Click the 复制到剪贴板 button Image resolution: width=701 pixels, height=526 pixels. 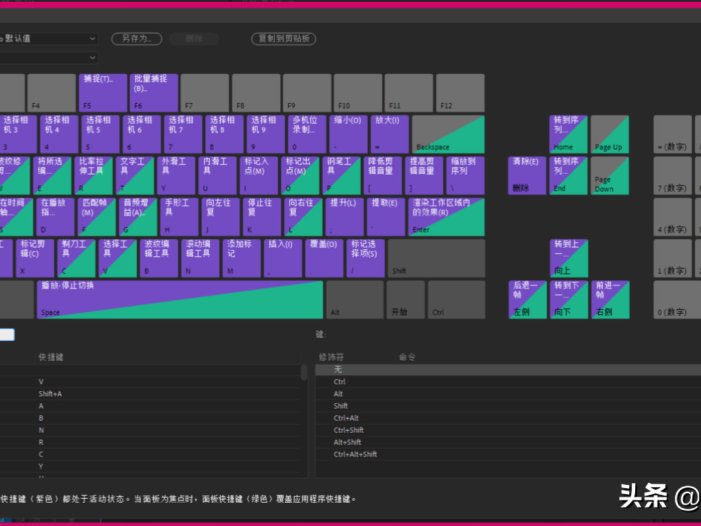283,39
